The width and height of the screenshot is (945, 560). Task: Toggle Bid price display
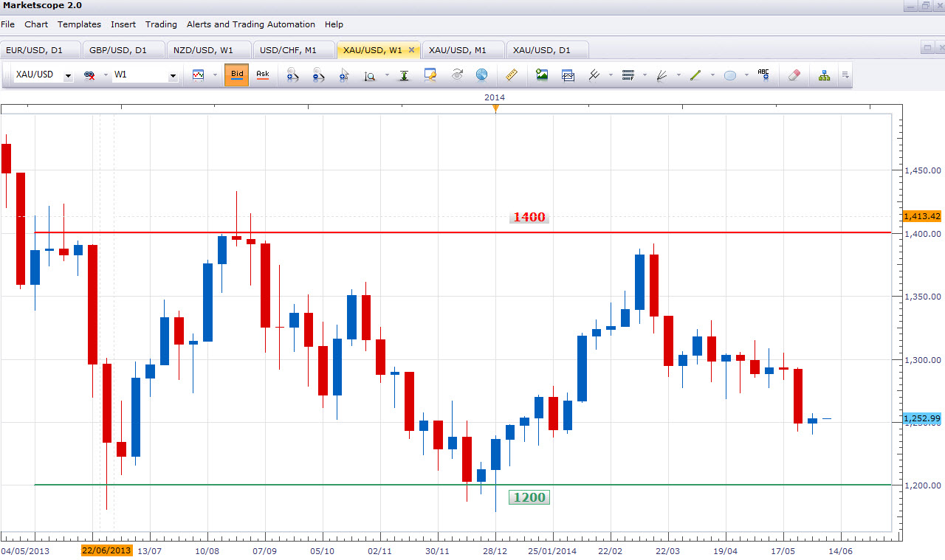(x=237, y=75)
